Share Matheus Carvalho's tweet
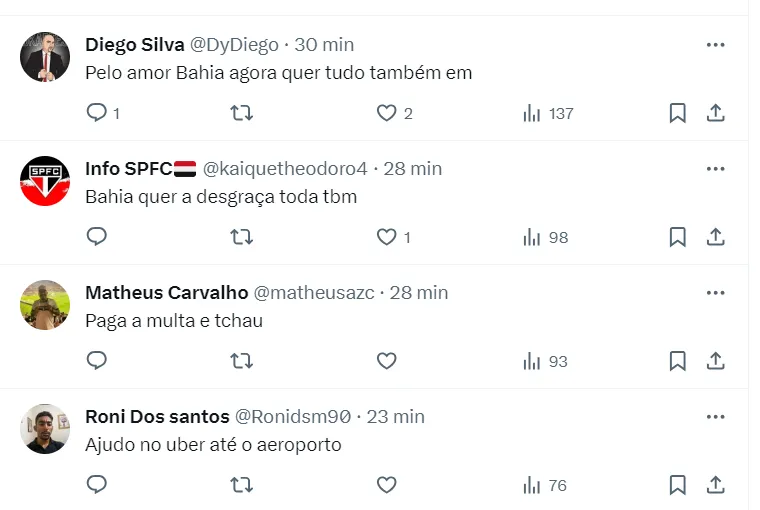This screenshot has height=510, width=760. coord(716,361)
